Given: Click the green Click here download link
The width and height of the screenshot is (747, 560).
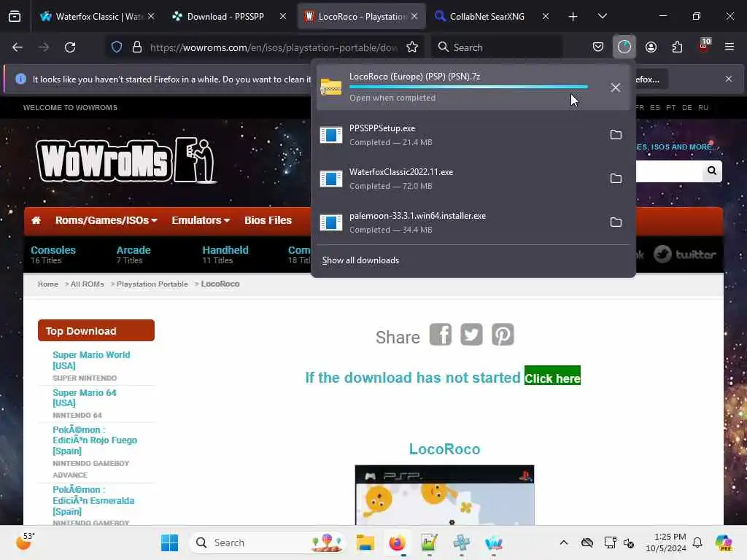Looking at the screenshot, I should [x=552, y=376].
